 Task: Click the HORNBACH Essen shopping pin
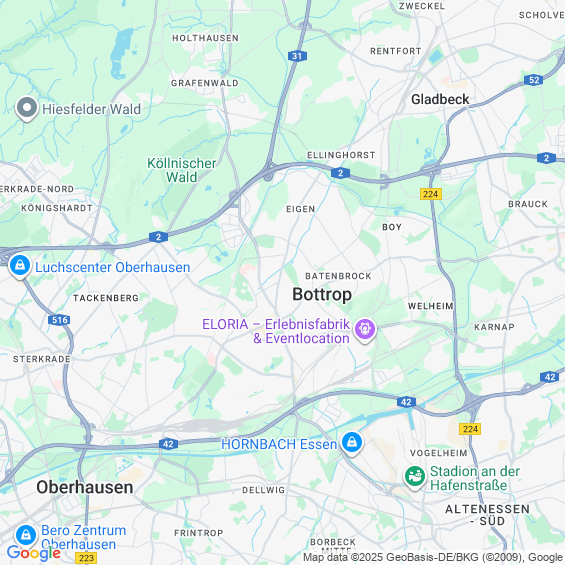point(352,443)
